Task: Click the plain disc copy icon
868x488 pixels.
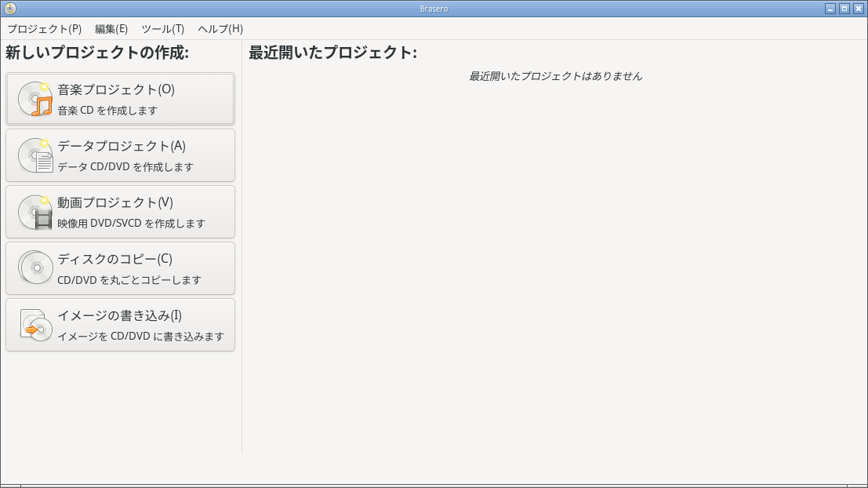Action: pos(35,268)
